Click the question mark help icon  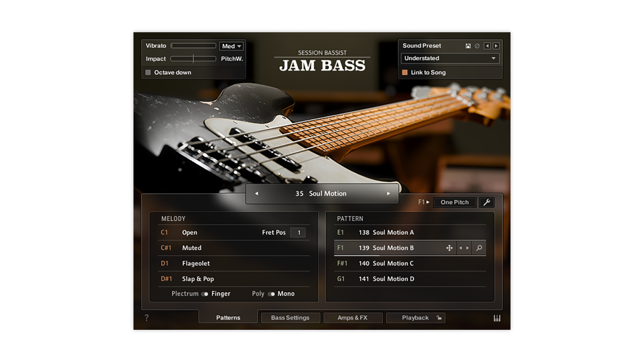pos(147,318)
